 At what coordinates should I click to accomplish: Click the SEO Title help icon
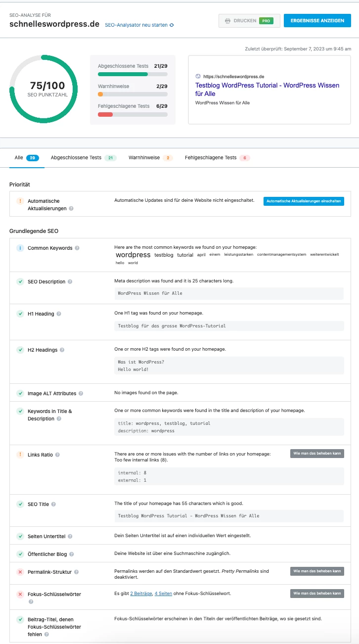(53, 505)
